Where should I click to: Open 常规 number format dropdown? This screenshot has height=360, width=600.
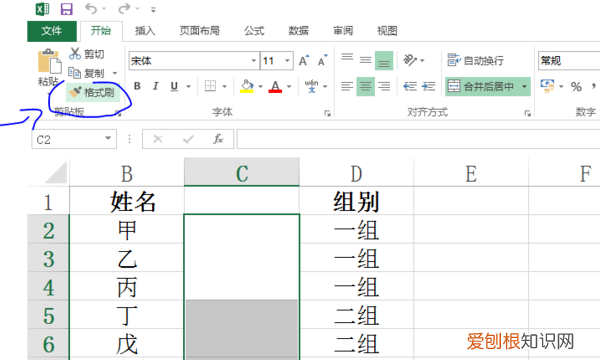point(569,60)
